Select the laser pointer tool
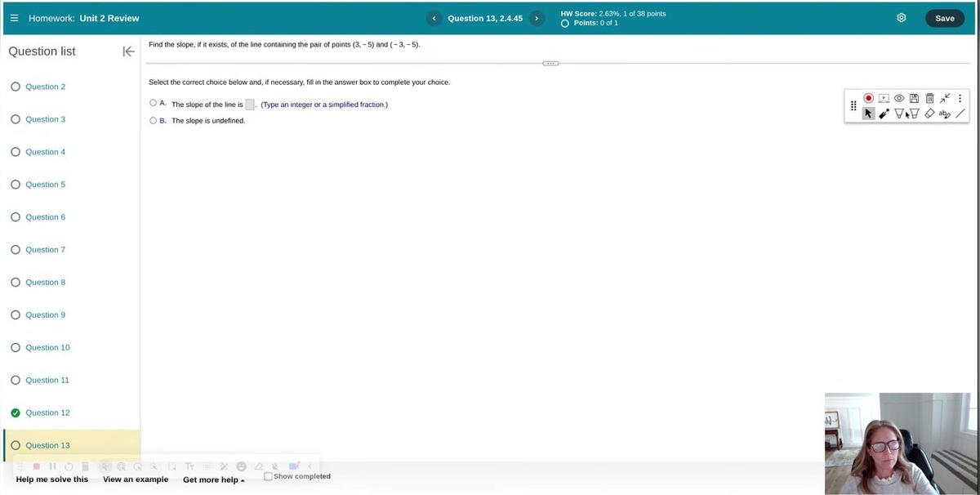 click(x=884, y=114)
